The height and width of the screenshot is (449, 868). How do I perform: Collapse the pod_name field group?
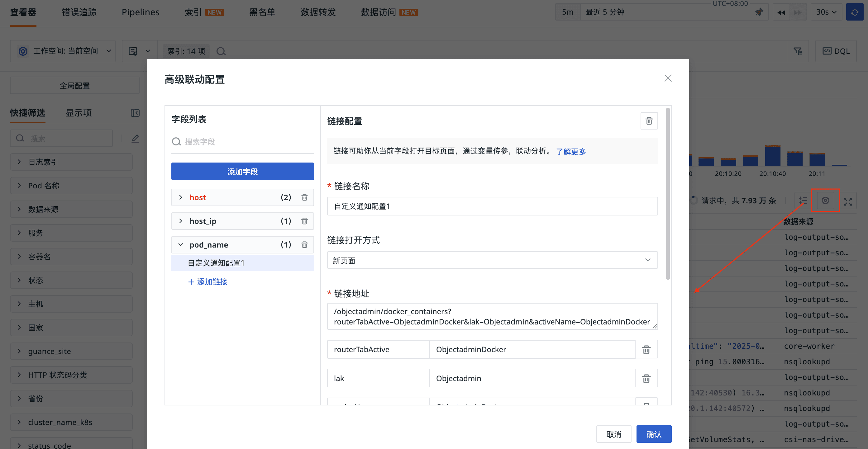pyautogui.click(x=181, y=244)
